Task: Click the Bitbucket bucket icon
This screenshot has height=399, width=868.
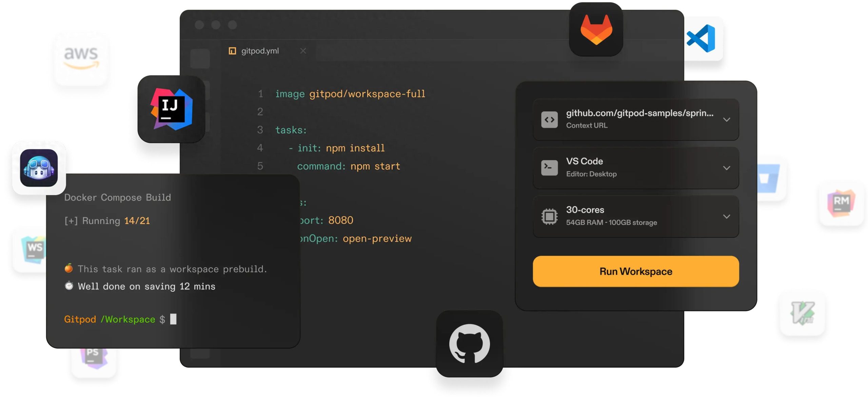Action: tap(769, 178)
